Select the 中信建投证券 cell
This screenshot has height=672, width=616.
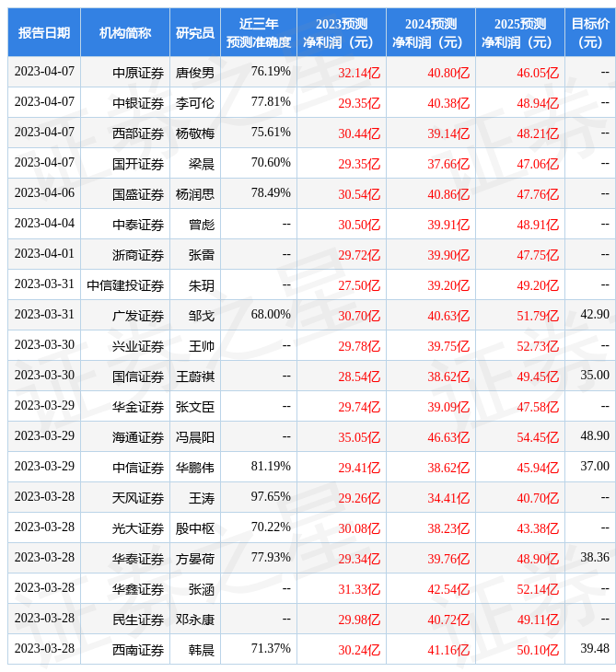125,285
